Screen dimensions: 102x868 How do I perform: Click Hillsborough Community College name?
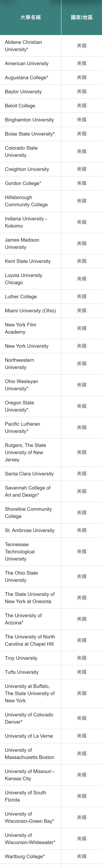point(26,201)
